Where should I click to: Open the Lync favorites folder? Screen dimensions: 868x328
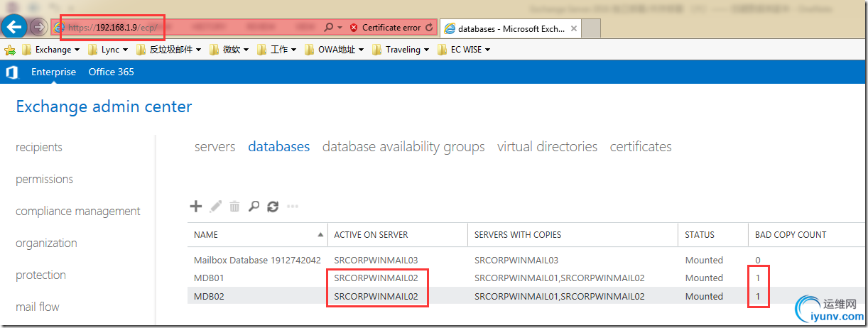point(108,50)
